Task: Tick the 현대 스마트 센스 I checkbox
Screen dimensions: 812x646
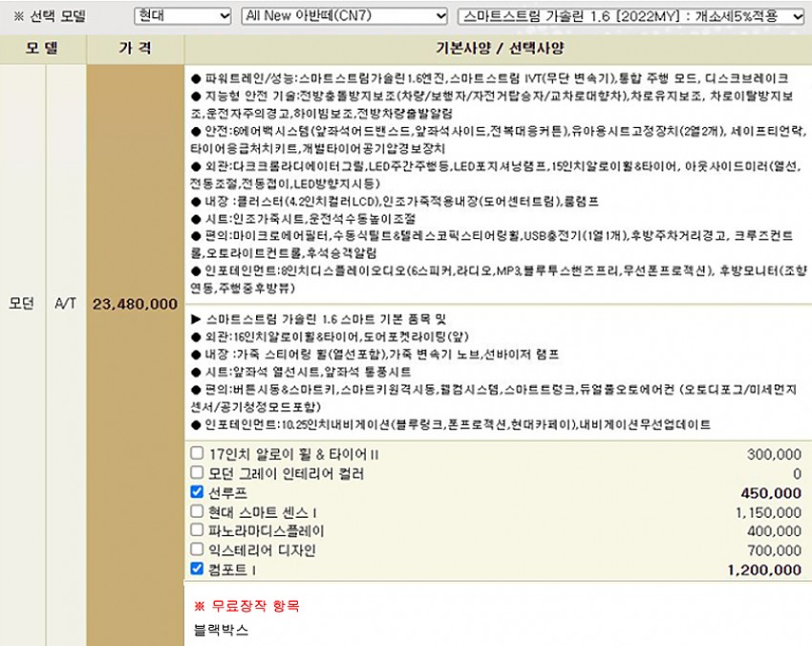Action: click(197, 512)
